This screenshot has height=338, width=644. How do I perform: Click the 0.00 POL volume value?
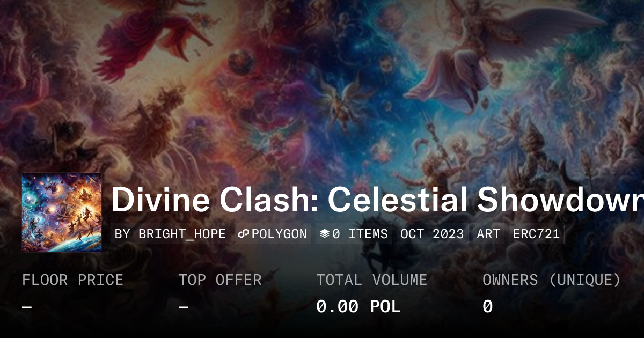pyautogui.click(x=358, y=307)
